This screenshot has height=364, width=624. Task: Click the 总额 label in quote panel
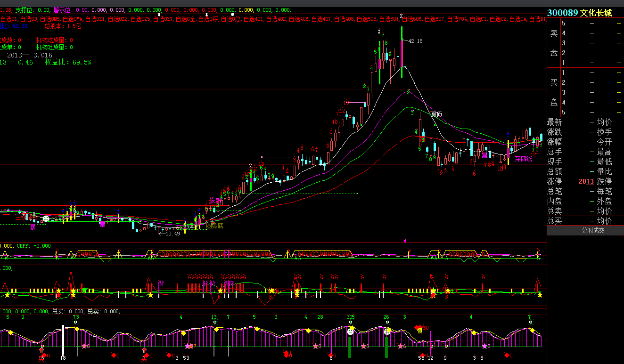pos(555,172)
